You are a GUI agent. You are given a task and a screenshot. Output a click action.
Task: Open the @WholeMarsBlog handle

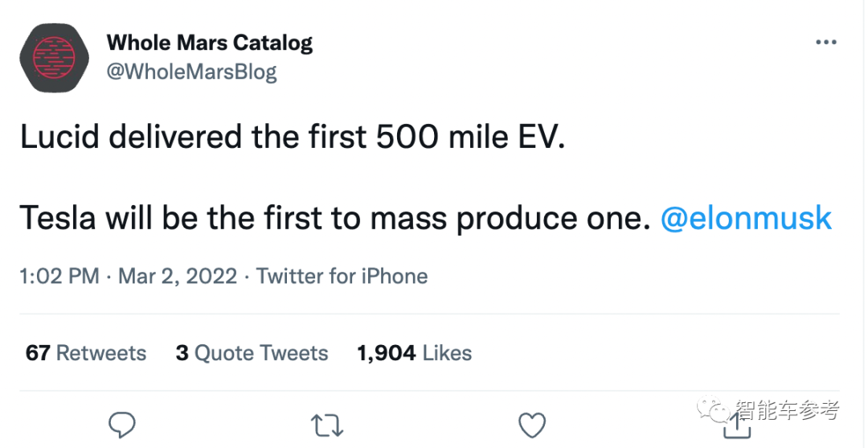click(191, 72)
